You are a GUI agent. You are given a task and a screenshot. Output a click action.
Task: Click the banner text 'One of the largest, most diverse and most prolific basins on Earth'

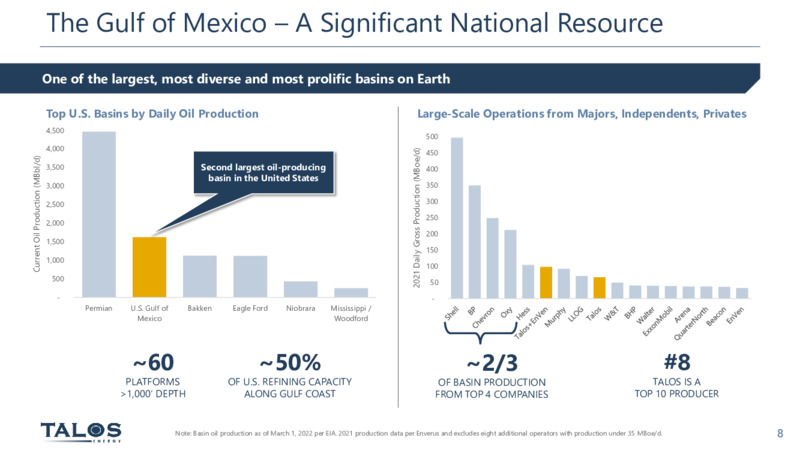tap(246, 79)
